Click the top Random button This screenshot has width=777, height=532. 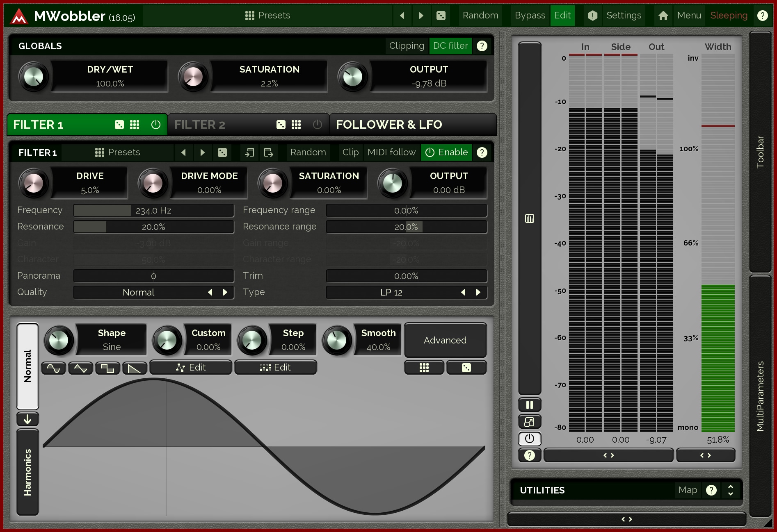[480, 16]
